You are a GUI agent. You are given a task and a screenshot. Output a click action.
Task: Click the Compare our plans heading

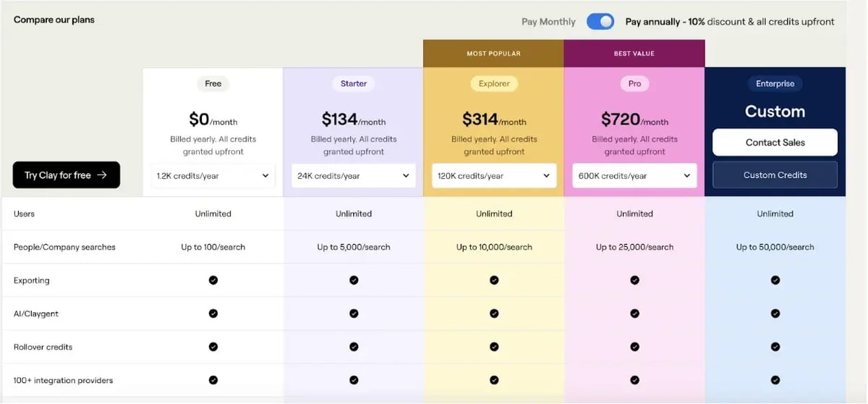click(x=54, y=20)
